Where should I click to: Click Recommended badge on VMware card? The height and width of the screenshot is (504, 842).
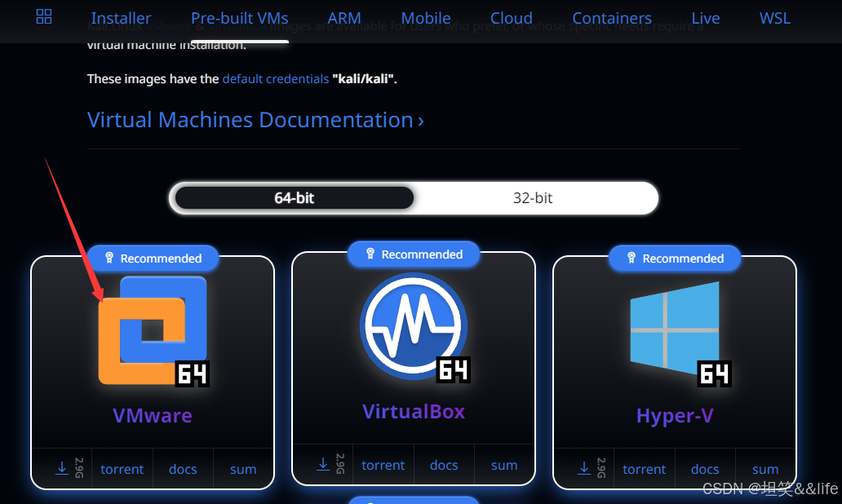point(153,259)
